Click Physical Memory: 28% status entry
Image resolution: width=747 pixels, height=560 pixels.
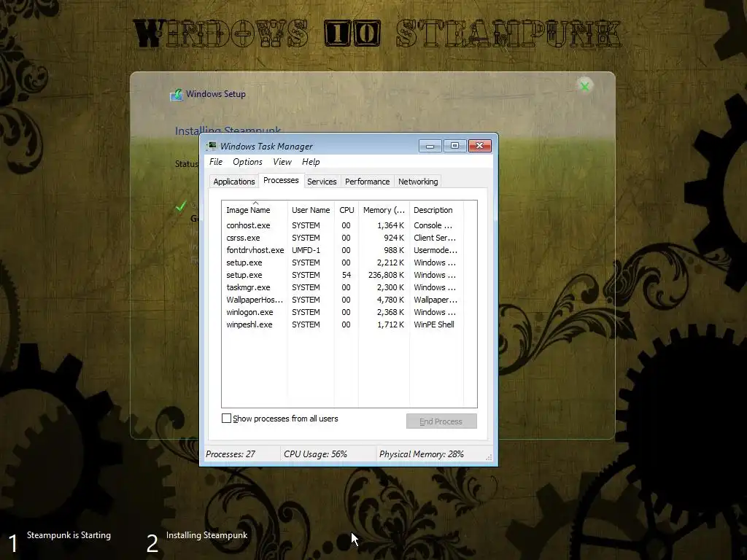pos(422,454)
